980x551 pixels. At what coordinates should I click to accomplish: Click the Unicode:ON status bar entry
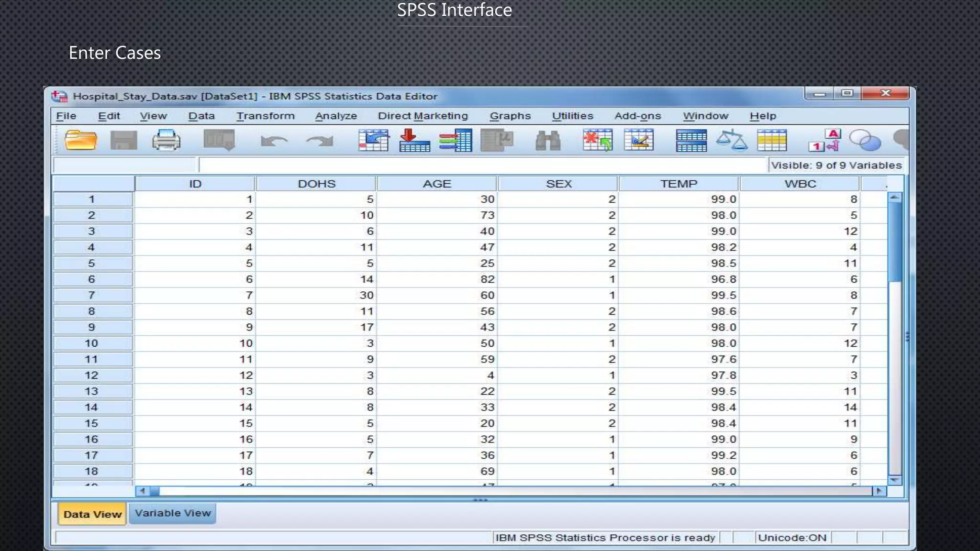tap(792, 538)
